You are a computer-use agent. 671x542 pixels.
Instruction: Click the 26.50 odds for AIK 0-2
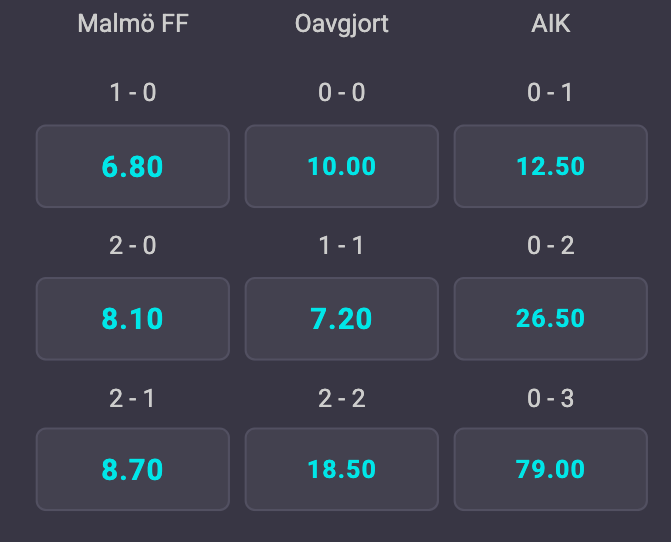point(551,318)
